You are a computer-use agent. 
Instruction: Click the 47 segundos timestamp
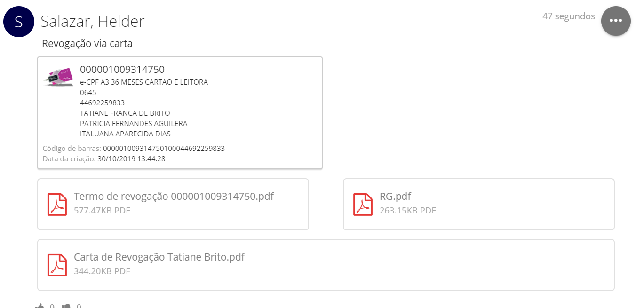click(x=568, y=16)
